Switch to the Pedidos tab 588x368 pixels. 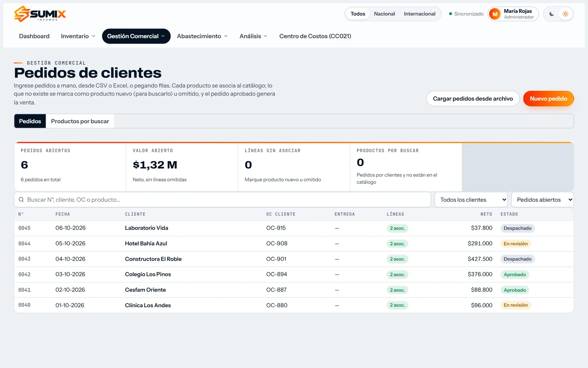point(30,121)
